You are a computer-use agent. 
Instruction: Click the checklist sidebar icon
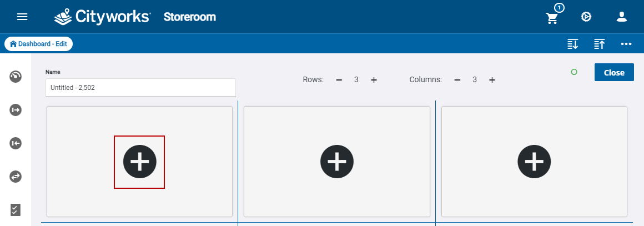tap(16, 209)
